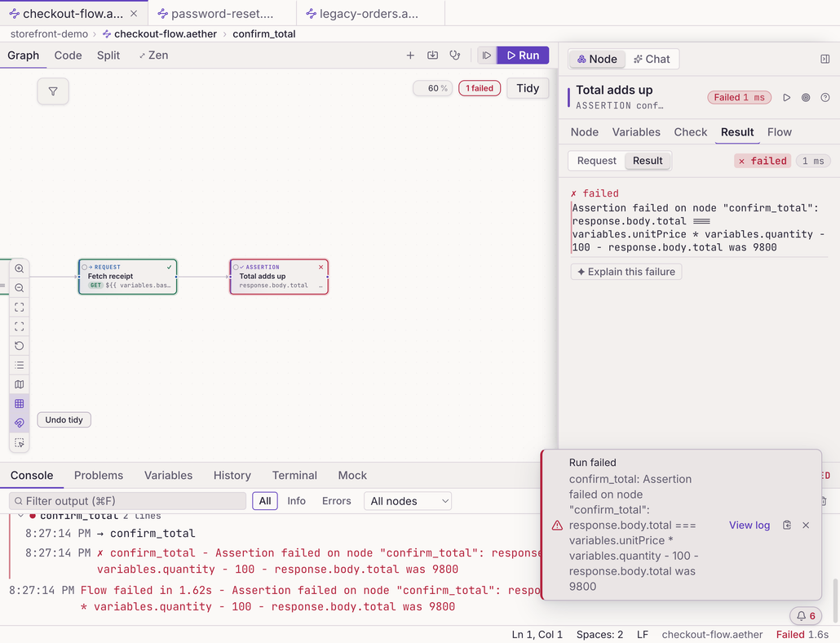
Task: Click the first fit-to-view bracket icon
Action: 20,307
